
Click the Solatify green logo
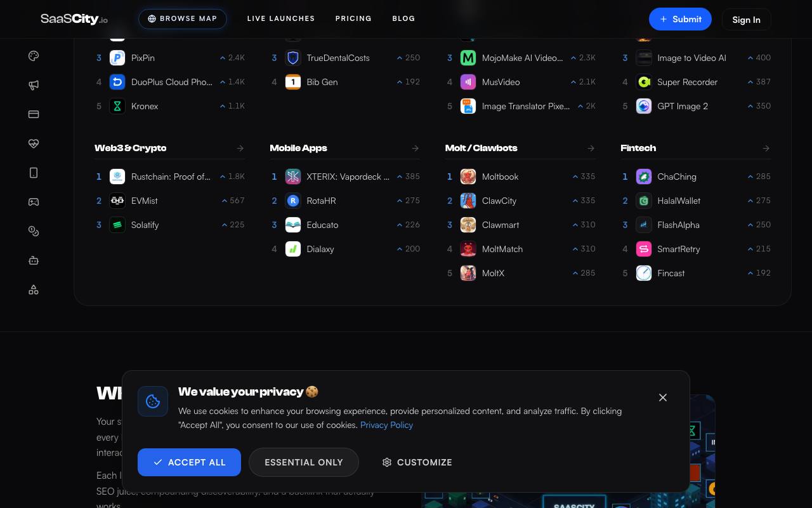(117, 225)
